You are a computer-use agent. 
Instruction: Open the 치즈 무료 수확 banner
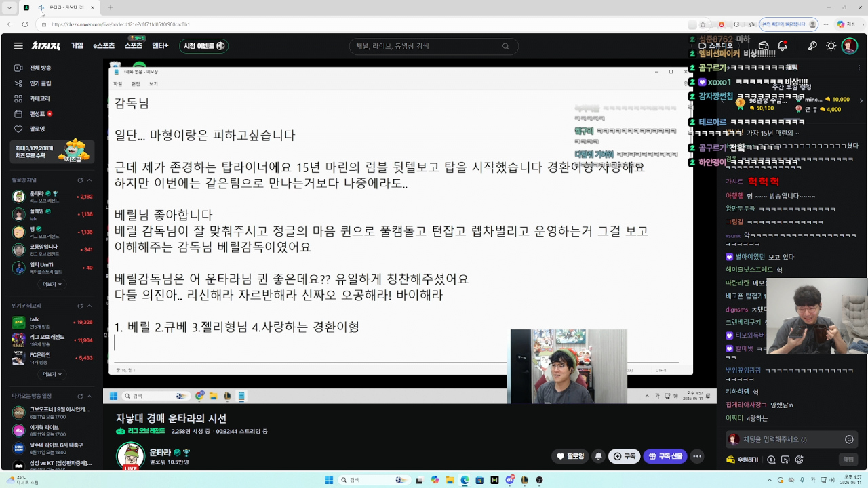(52, 152)
